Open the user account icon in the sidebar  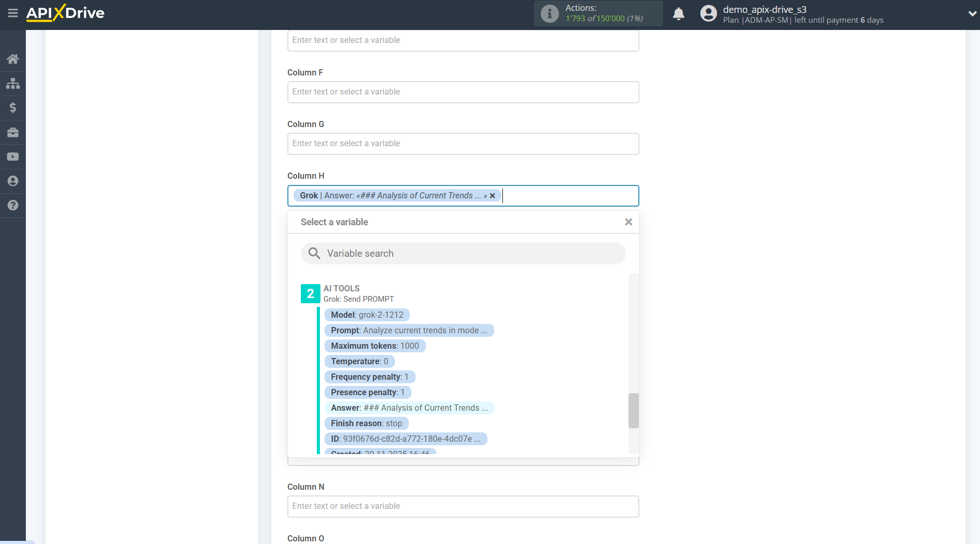coord(13,181)
